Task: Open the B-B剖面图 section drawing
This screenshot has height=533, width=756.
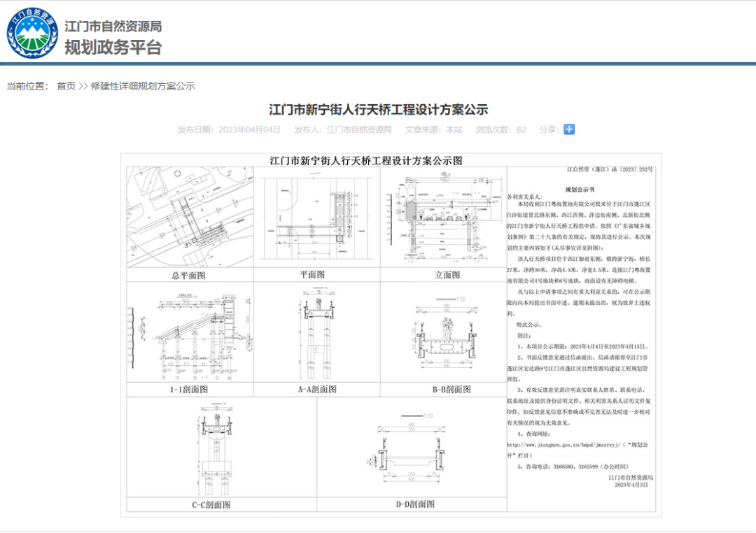Action: pos(444,332)
